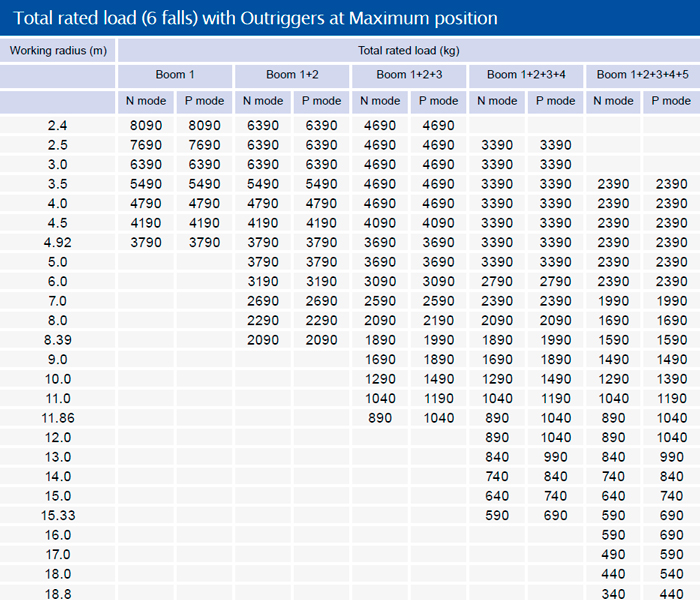Select the Boom 1 column group header
Viewport: 700px width, 600px height.
click(x=175, y=75)
